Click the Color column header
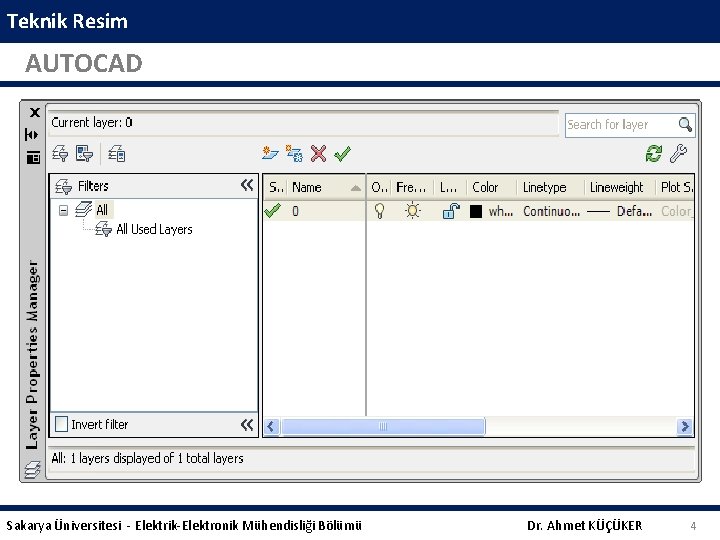The height and width of the screenshot is (540, 720). point(491,187)
